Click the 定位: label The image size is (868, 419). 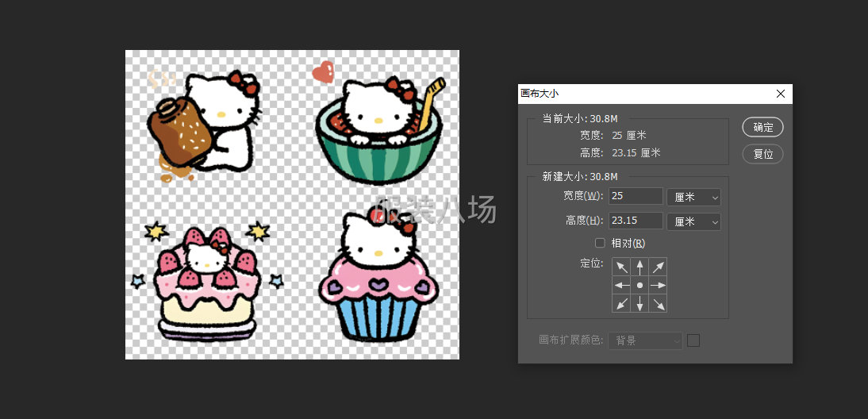(x=592, y=263)
